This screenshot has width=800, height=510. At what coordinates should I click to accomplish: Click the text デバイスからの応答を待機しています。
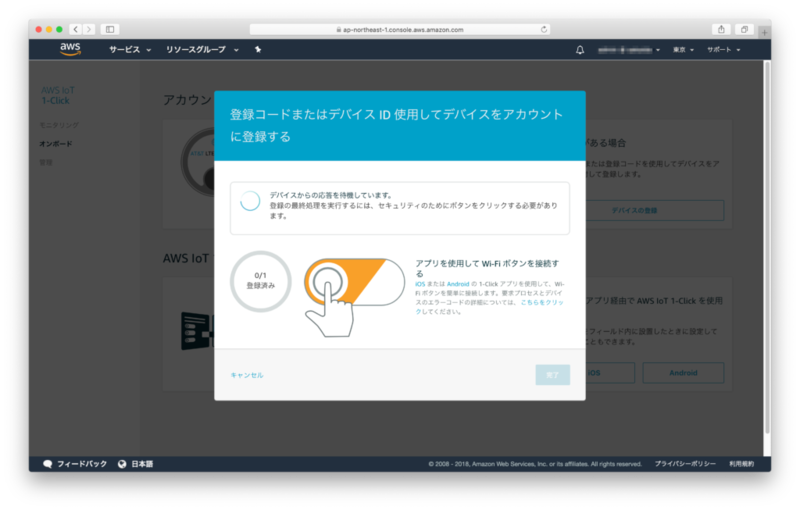(x=331, y=195)
